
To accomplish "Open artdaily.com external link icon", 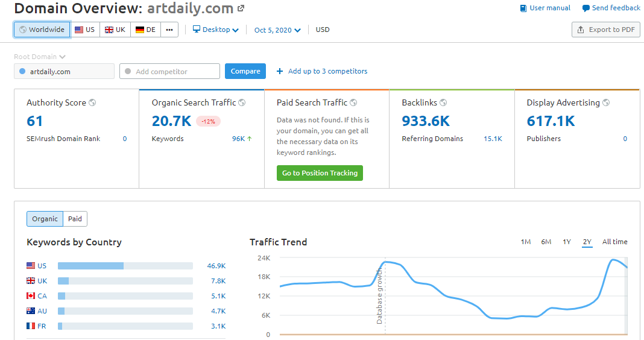I will pyautogui.click(x=241, y=8).
